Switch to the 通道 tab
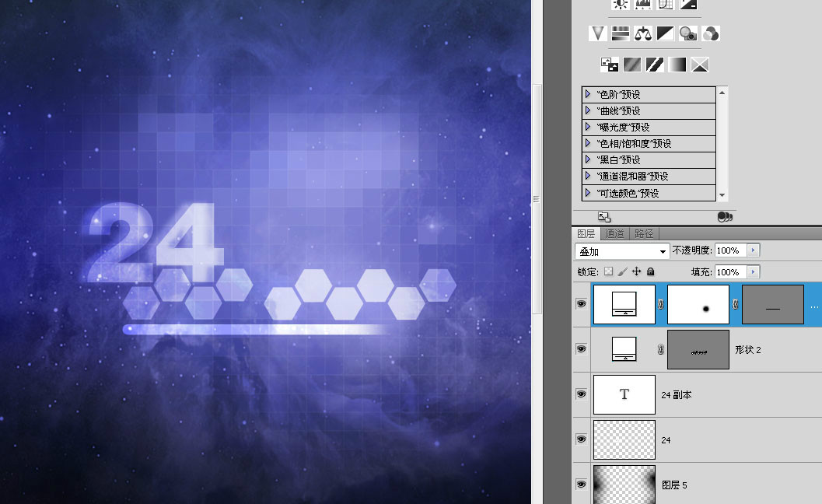822x504 pixels. [x=614, y=234]
